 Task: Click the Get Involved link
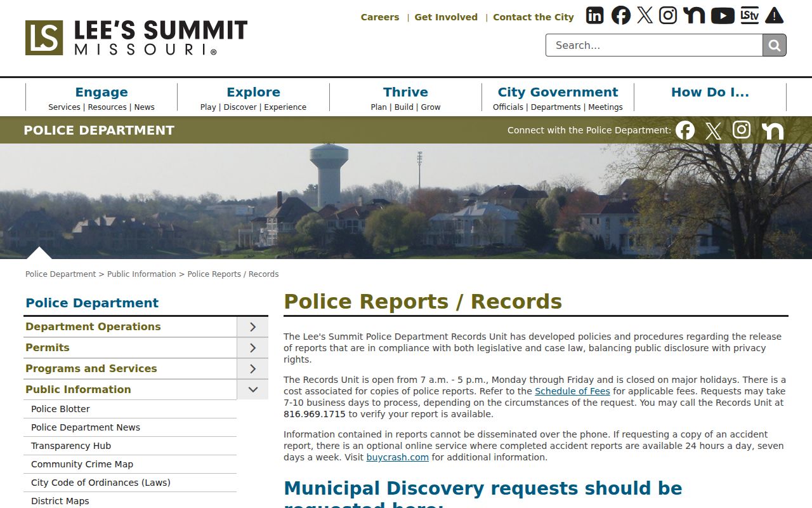pyautogui.click(x=446, y=17)
